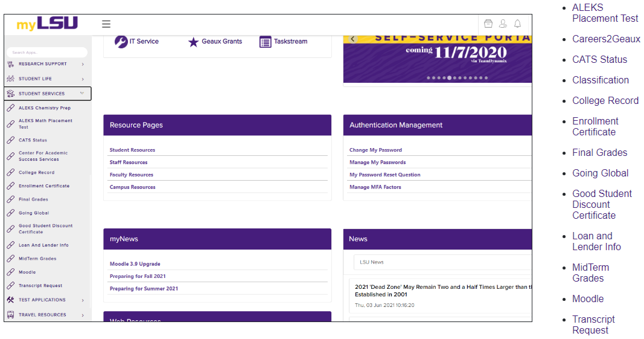
Task: Expand Student Life chevron
Action: pyautogui.click(x=83, y=79)
